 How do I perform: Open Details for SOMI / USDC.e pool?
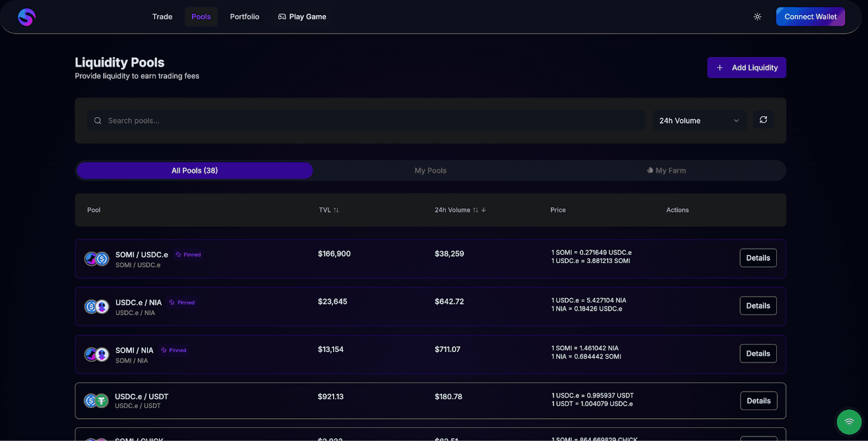[x=758, y=258]
